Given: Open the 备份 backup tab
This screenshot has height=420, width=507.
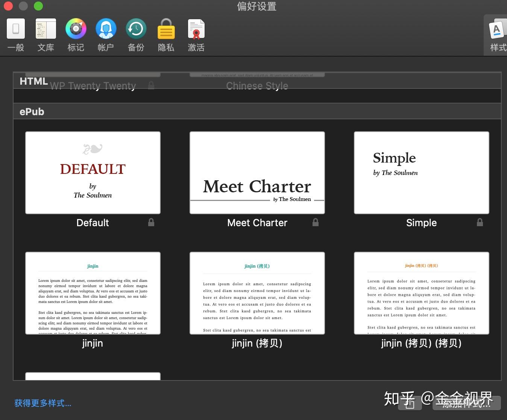Looking at the screenshot, I should click(x=136, y=35).
